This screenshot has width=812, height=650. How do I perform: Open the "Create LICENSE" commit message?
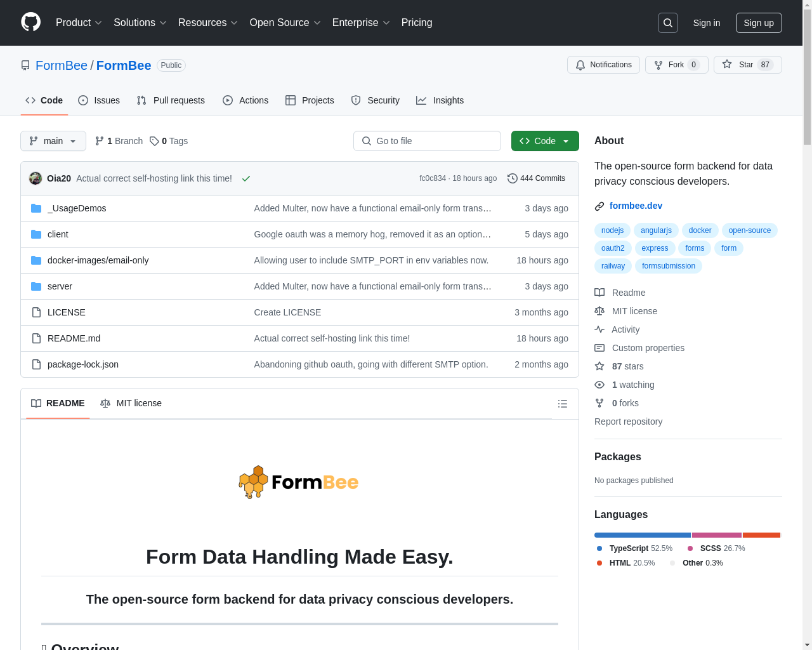tap(287, 312)
